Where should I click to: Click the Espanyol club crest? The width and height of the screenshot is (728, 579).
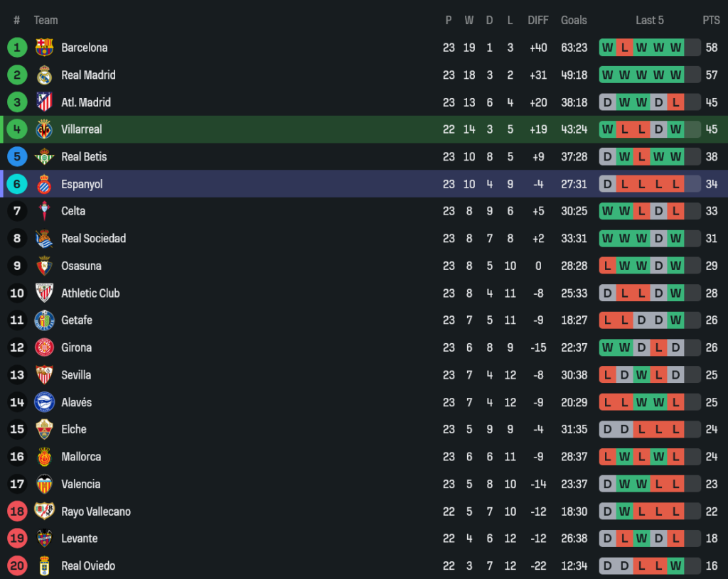pyautogui.click(x=44, y=184)
